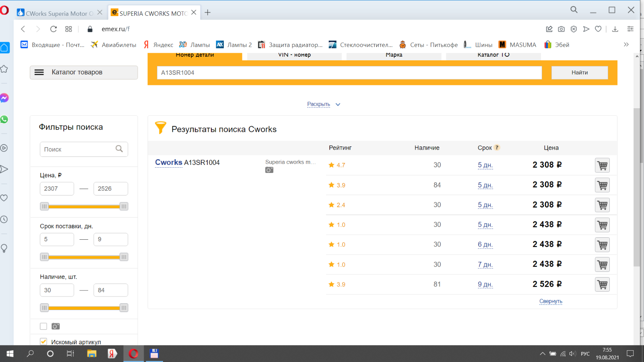Click the heart bookmark icon in address bar
Viewport: 644px width, 362px height.
(x=598, y=29)
